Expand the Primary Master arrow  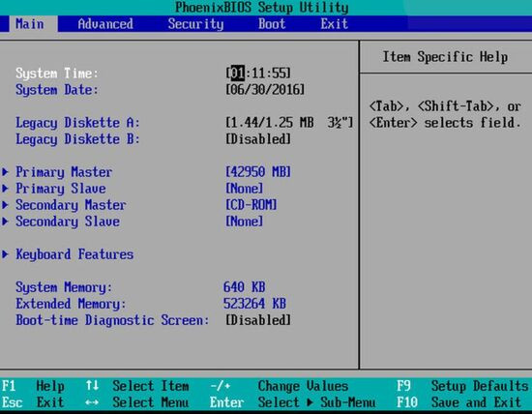tap(5, 172)
